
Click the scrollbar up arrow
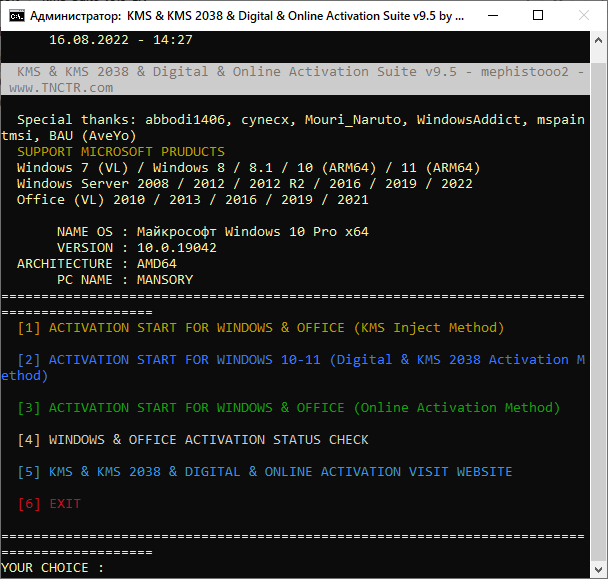(596, 41)
